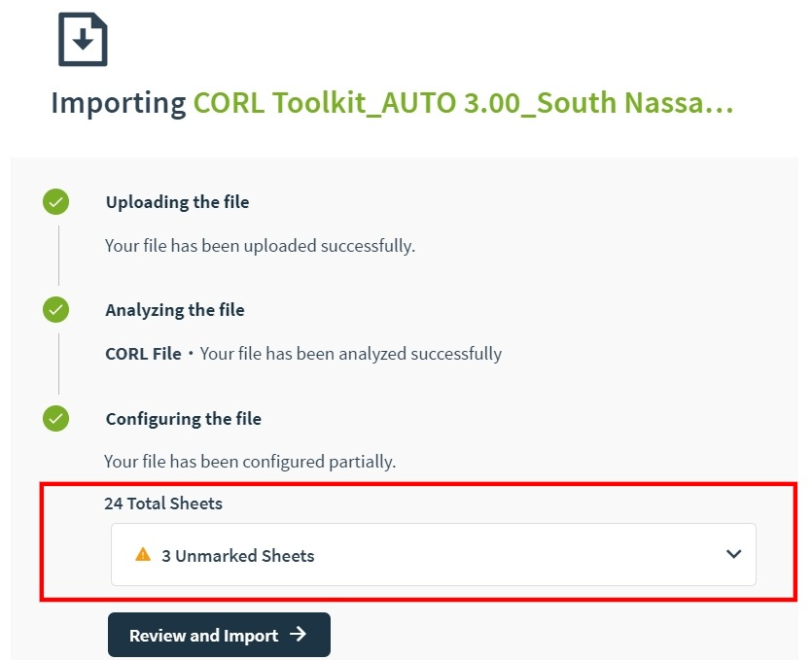Click the Importing heading word
Viewport: 812px width, 660px height.
click(x=119, y=103)
